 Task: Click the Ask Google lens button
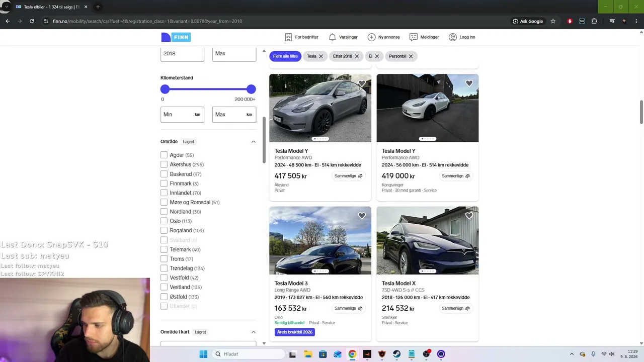click(528, 21)
